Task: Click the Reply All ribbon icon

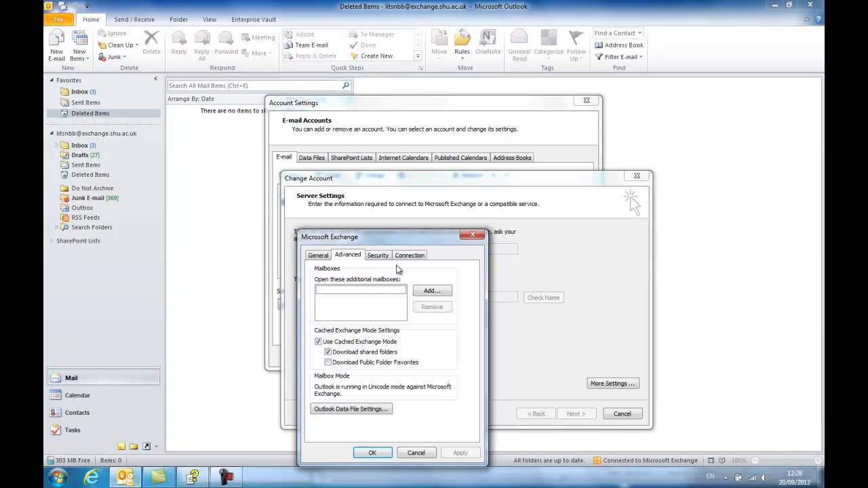Action: point(201,45)
